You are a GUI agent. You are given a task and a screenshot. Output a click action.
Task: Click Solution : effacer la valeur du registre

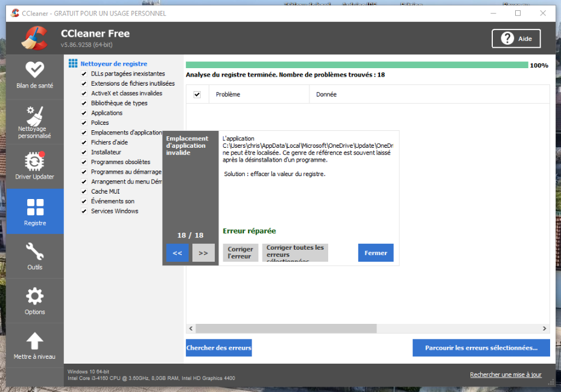click(x=275, y=174)
